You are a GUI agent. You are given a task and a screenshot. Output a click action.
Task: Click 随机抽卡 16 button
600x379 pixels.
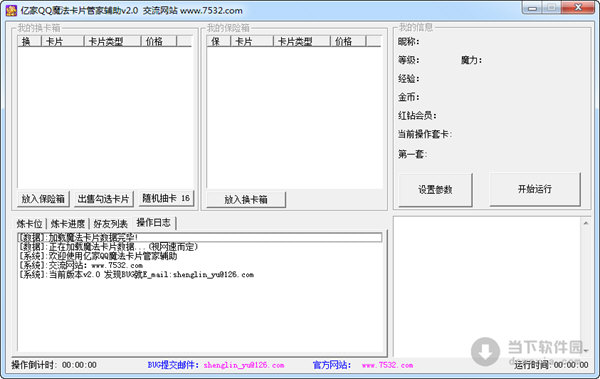(166, 198)
